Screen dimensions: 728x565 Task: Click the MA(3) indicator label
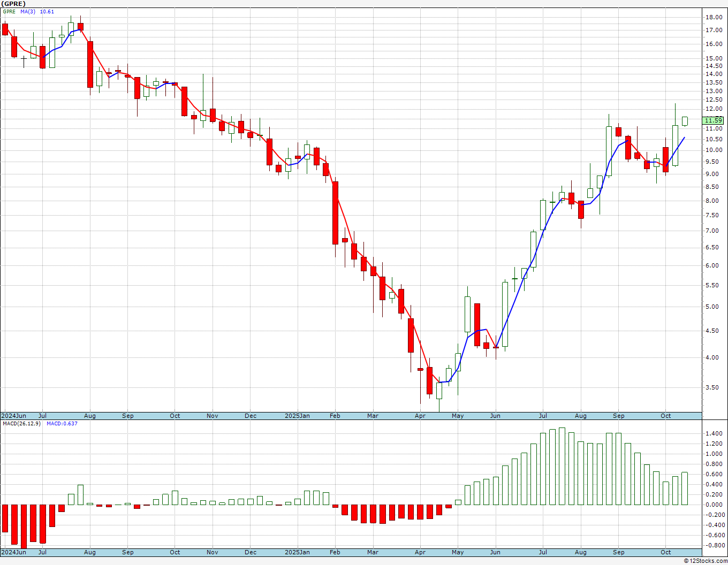[28, 11]
